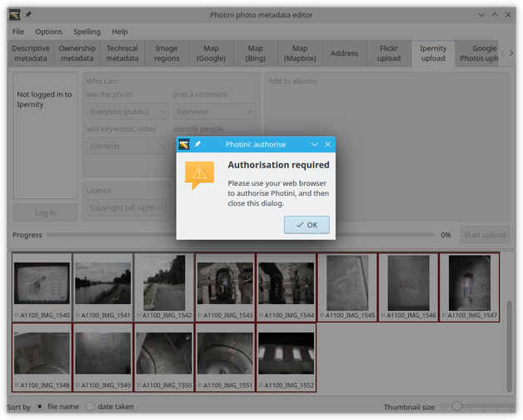Open the Licence 'Copyright' dropdown
Viewport: 523px width, 420px height.
click(x=127, y=207)
